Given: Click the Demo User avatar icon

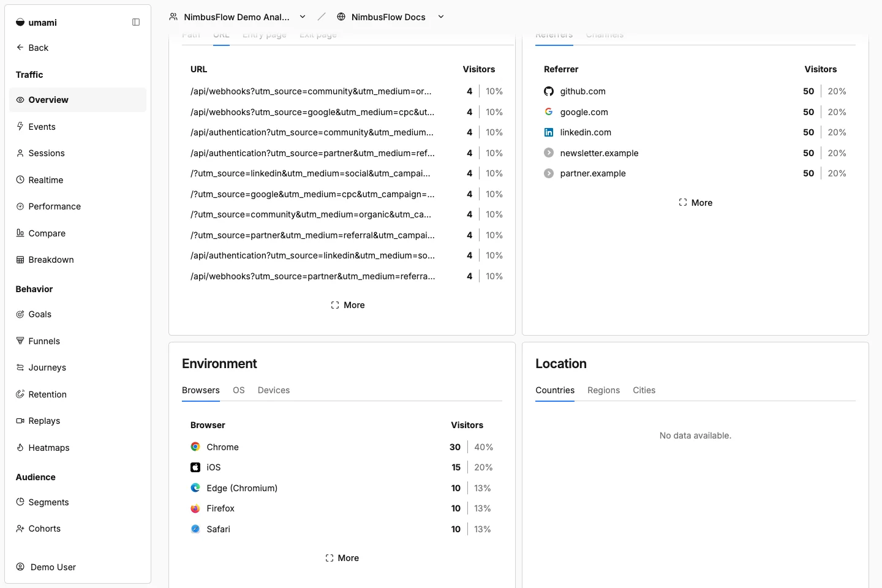Looking at the screenshot, I should tap(20, 567).
